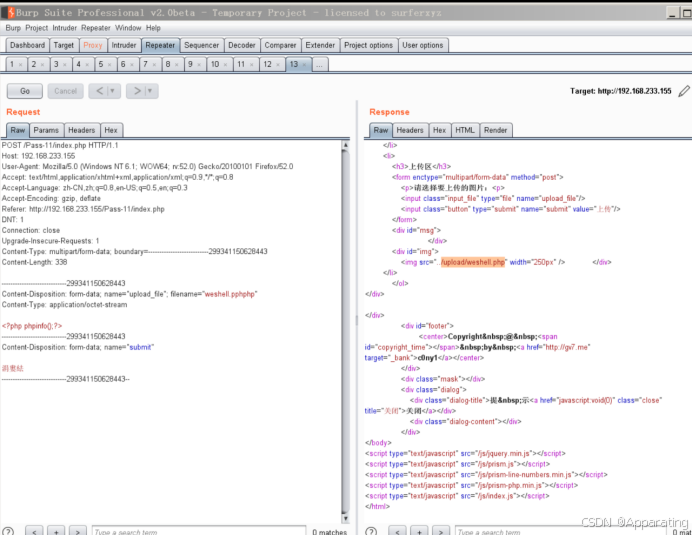Click the POST /Pass-11/index.php request line
The image size is (693, 536).
pyautogui.click(x=60, y=145)
